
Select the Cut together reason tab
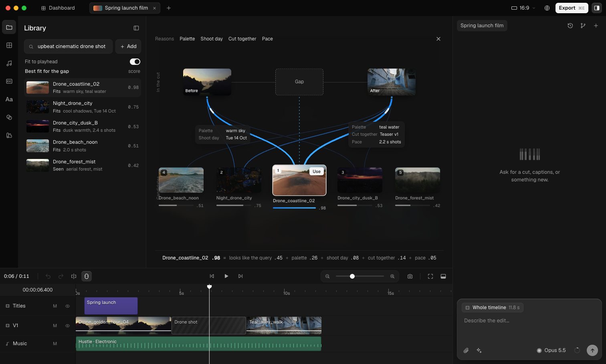click(x=242, y=39)
